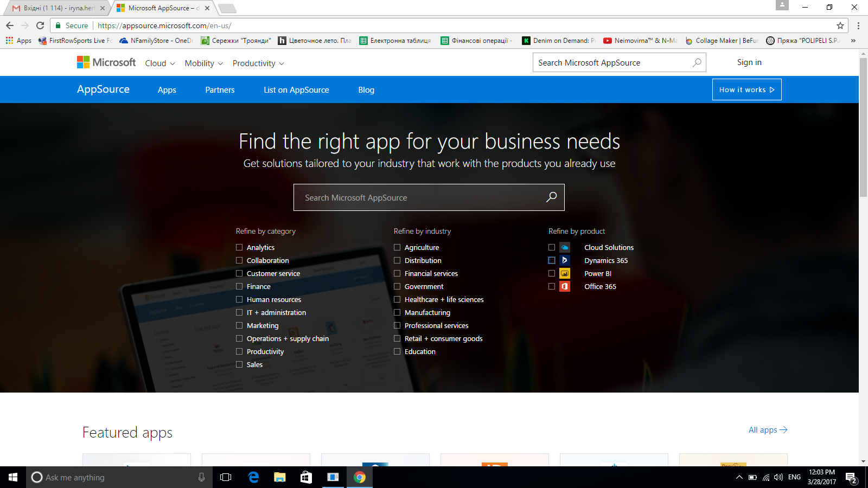Click the ENG language indicator
Screen dimensions: 868x488
tap(794, 477)
